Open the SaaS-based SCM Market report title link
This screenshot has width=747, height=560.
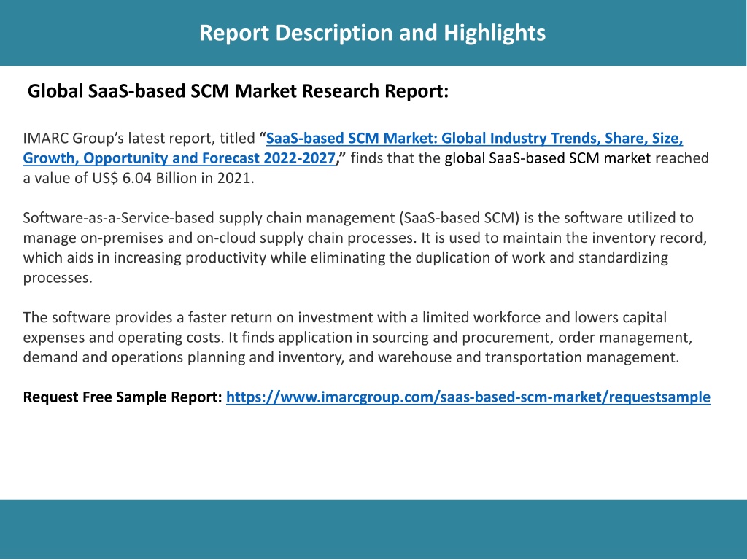353,147
